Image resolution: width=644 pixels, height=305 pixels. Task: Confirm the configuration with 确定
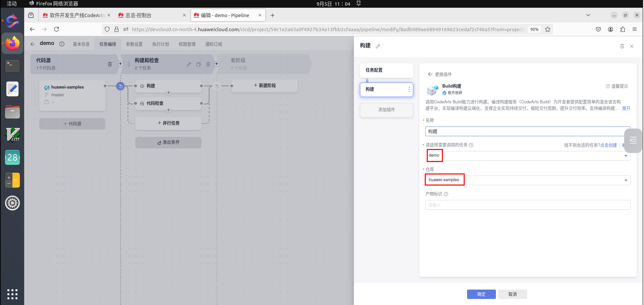click(x=481, y=294)
